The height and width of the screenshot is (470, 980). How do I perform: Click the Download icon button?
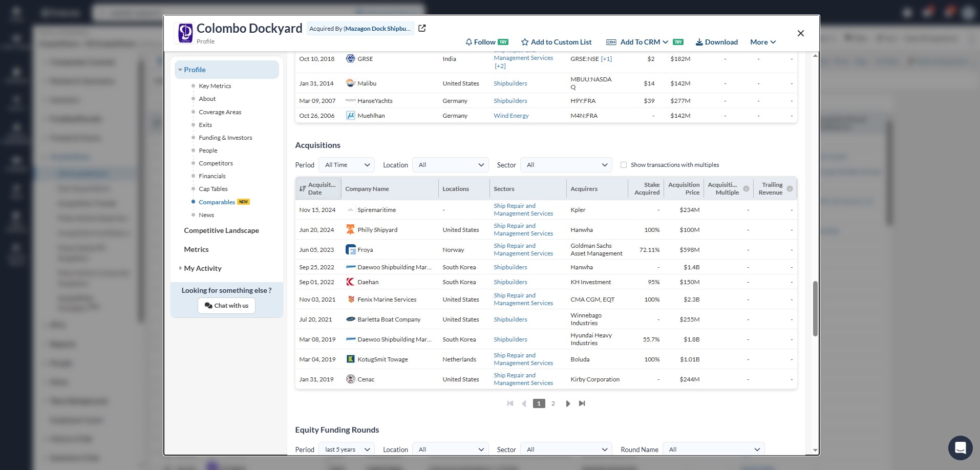699,42
